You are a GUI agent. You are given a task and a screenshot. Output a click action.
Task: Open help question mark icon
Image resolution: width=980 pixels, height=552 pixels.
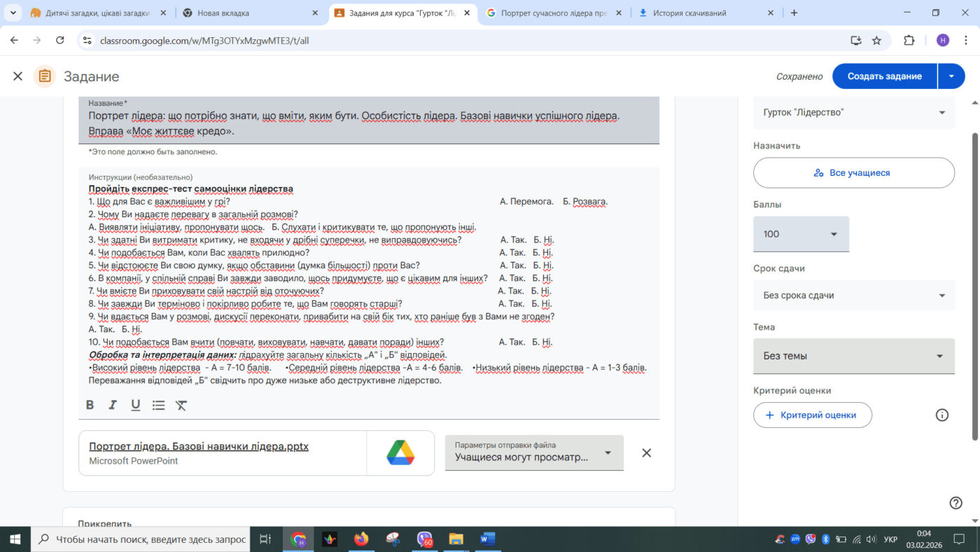pos(955,503)
